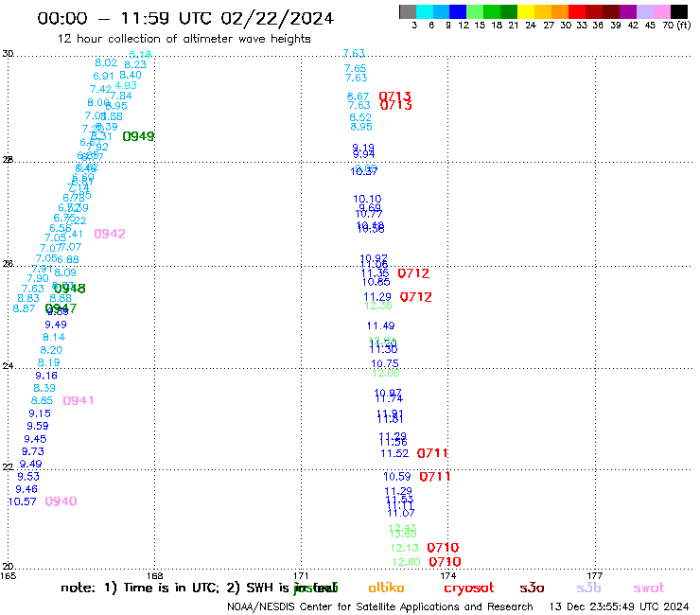This screenshot has width=700, height=615.
Task: Click the gray swatch in the color scale
Action: [x=408, y=11]
